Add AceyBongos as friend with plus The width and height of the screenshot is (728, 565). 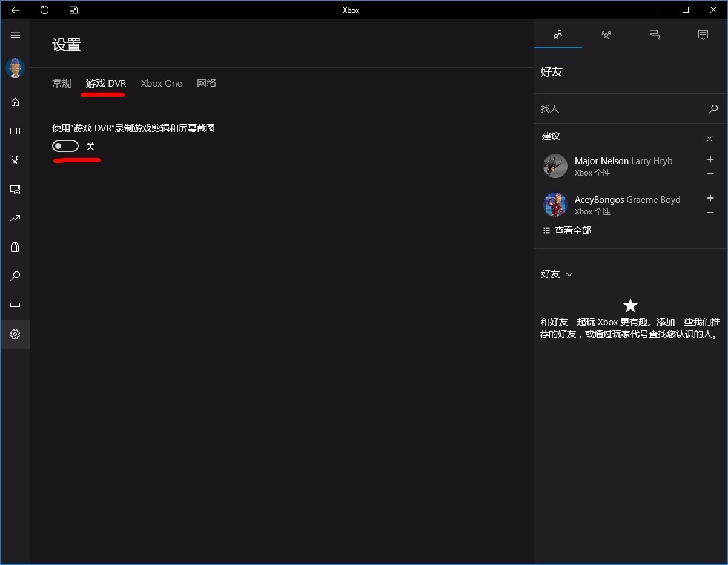pos(710,198)
